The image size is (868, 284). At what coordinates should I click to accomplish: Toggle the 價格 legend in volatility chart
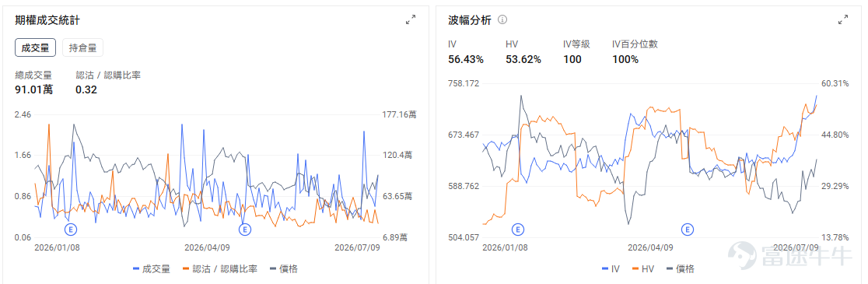point(681,269)
